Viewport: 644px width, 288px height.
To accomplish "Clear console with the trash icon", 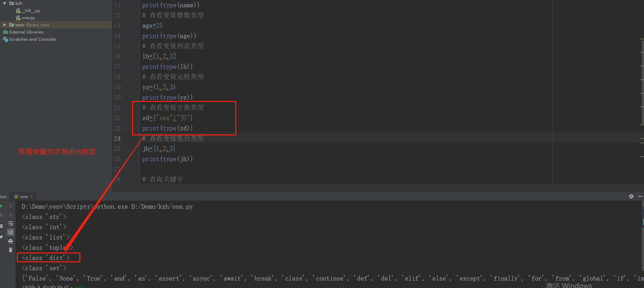I will [11, 249].
